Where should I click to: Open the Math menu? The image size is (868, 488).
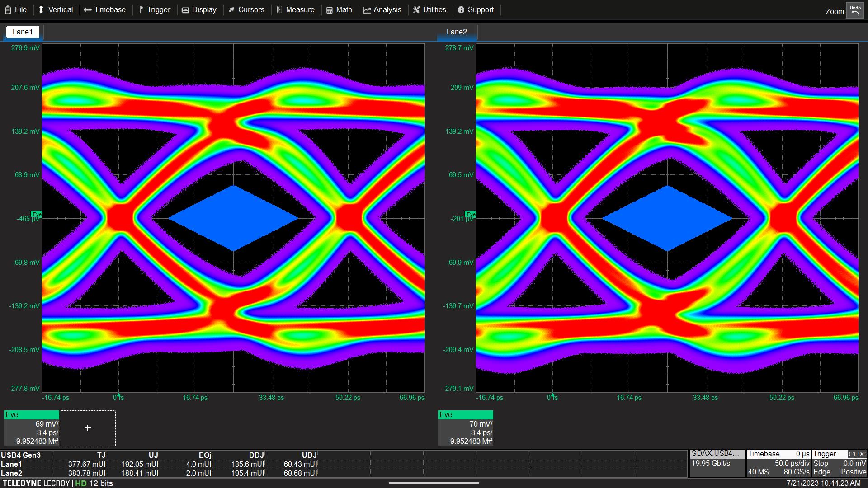click(339, 9)
